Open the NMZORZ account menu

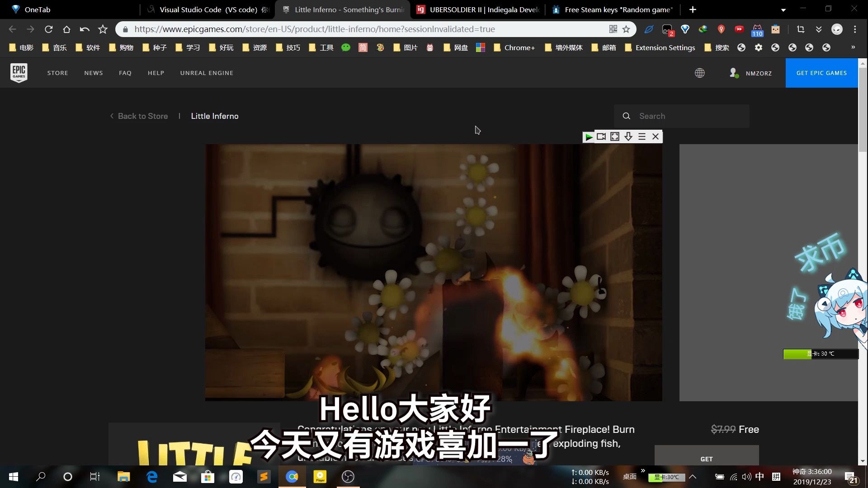tap(750, 73)
